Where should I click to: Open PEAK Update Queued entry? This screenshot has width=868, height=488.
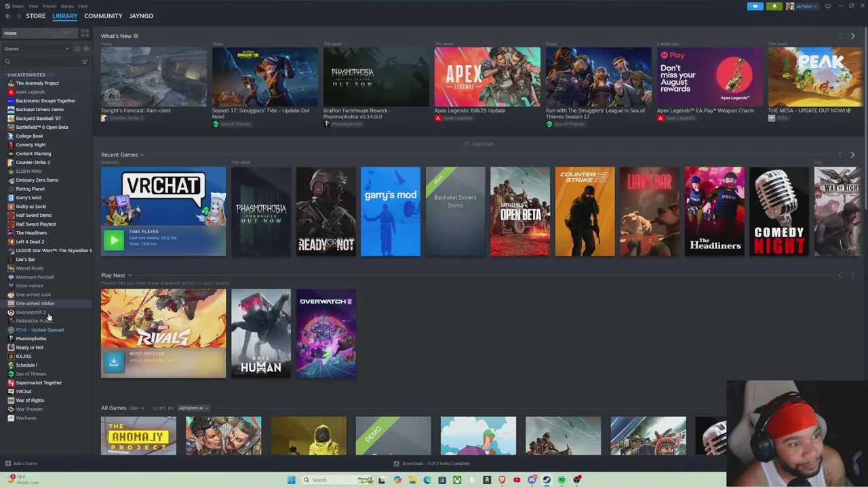click(x=39, y=330)
